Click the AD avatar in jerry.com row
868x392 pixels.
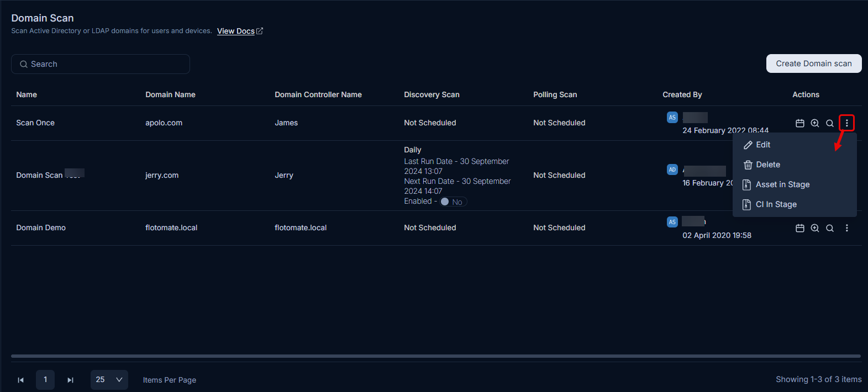672,169
